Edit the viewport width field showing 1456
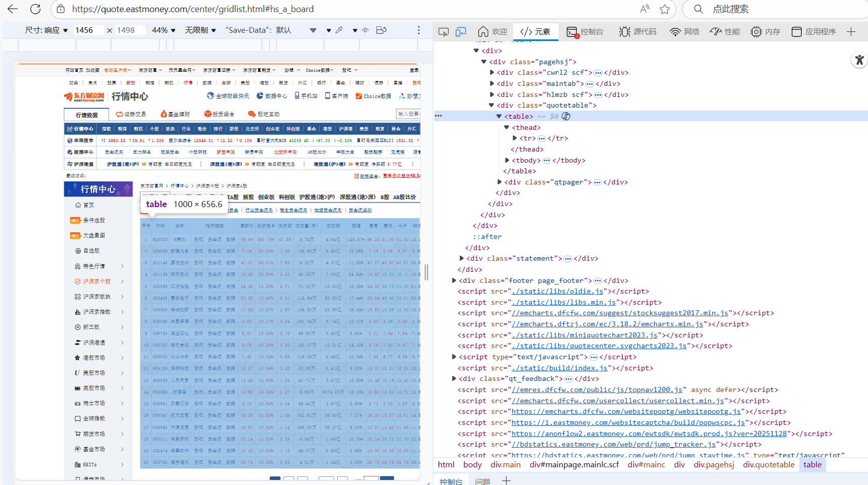This screenshot has height=485, width=868. click(x=88, y=30)
